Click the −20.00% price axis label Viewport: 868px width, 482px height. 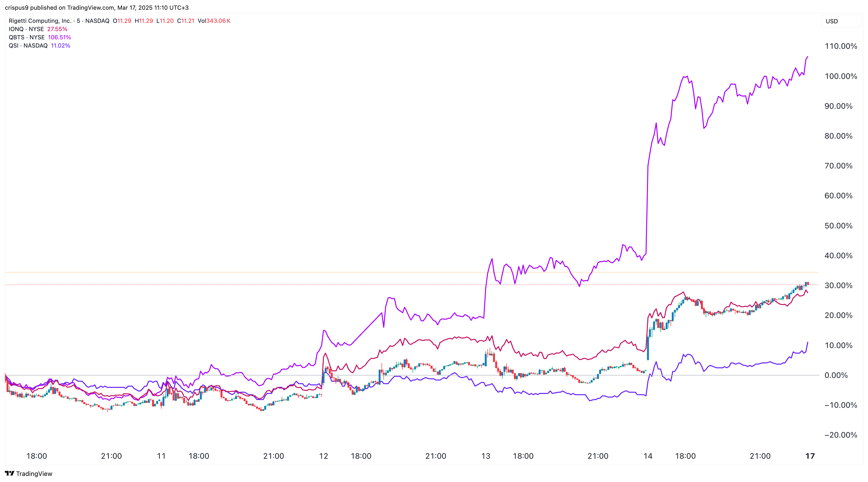point(841,435)
